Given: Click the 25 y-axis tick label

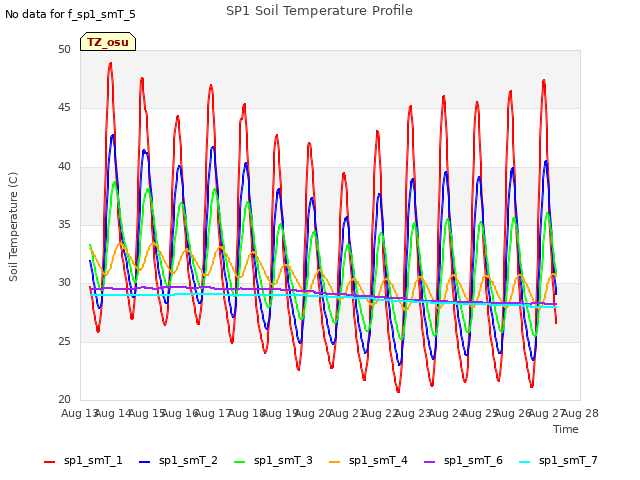Looking at the screenshot, I should [64, 341].
